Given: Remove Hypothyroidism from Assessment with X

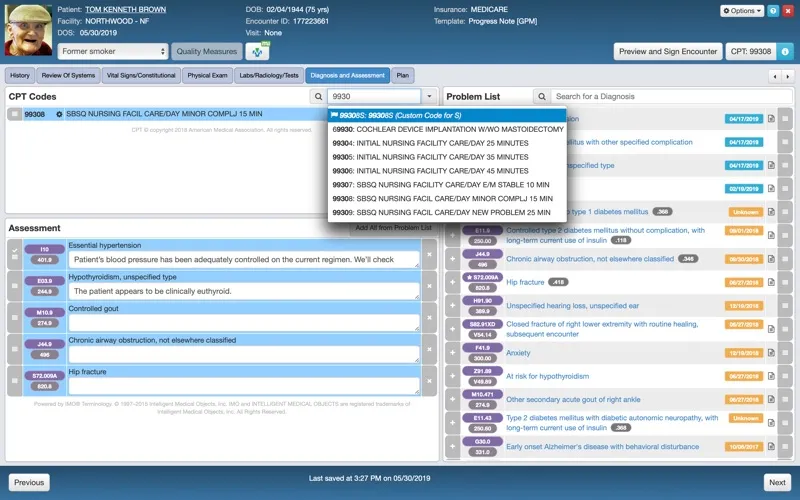Looking at the screenshot, I should 430,286.
